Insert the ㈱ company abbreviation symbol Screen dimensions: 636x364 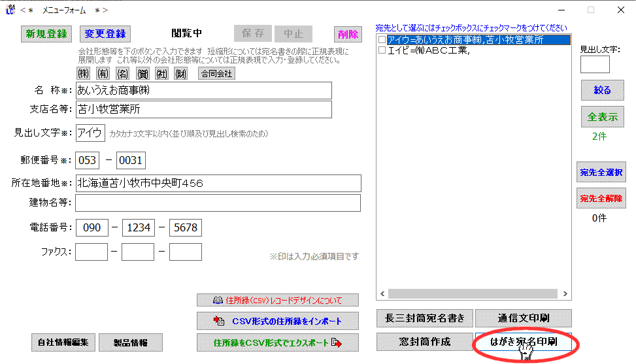coord(84,74)
